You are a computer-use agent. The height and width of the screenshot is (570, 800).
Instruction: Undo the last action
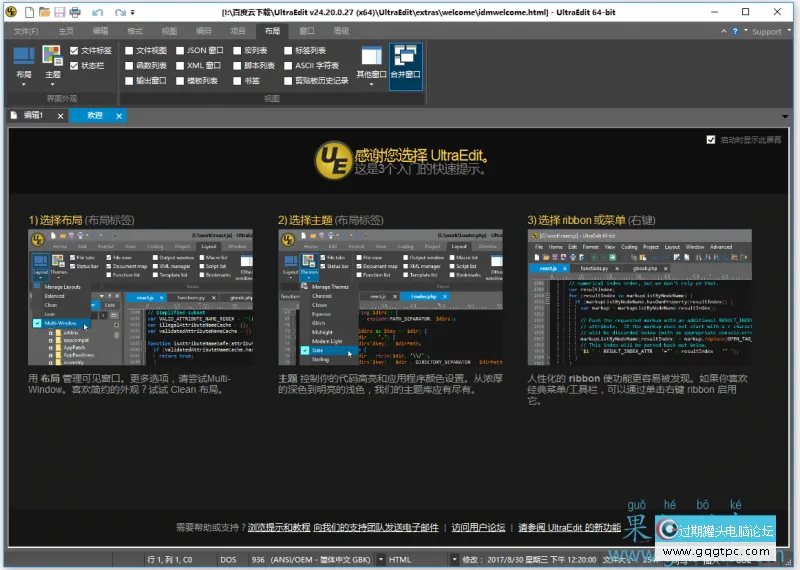click(97, 12)
